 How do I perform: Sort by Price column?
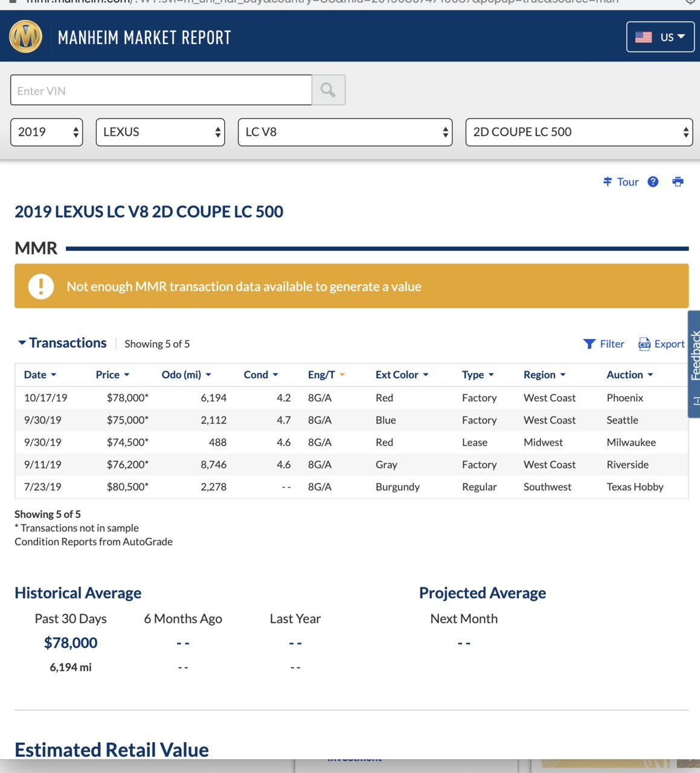112,375
